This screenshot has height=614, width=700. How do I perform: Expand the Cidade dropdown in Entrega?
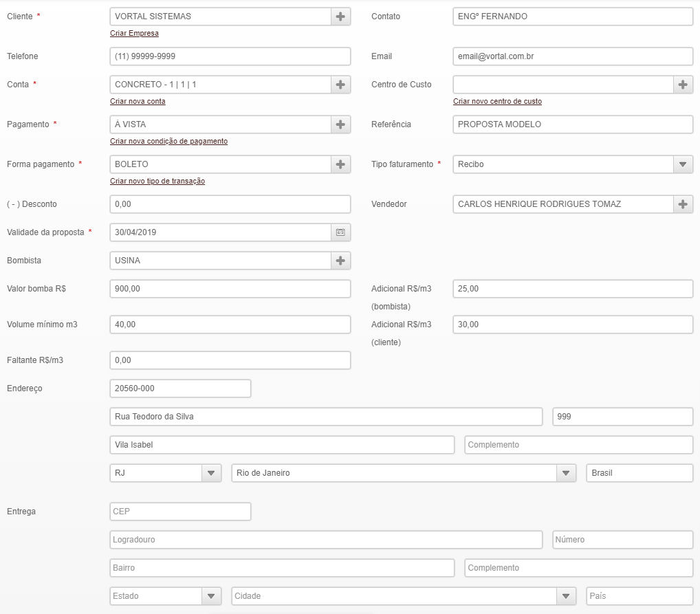pyautogui.click(x=566, y=596)
